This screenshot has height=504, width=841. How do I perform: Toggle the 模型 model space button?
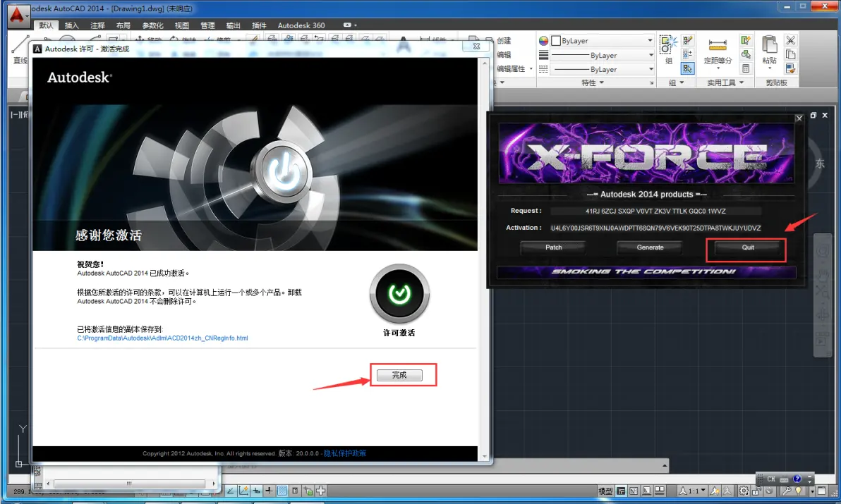click(605, 491)
